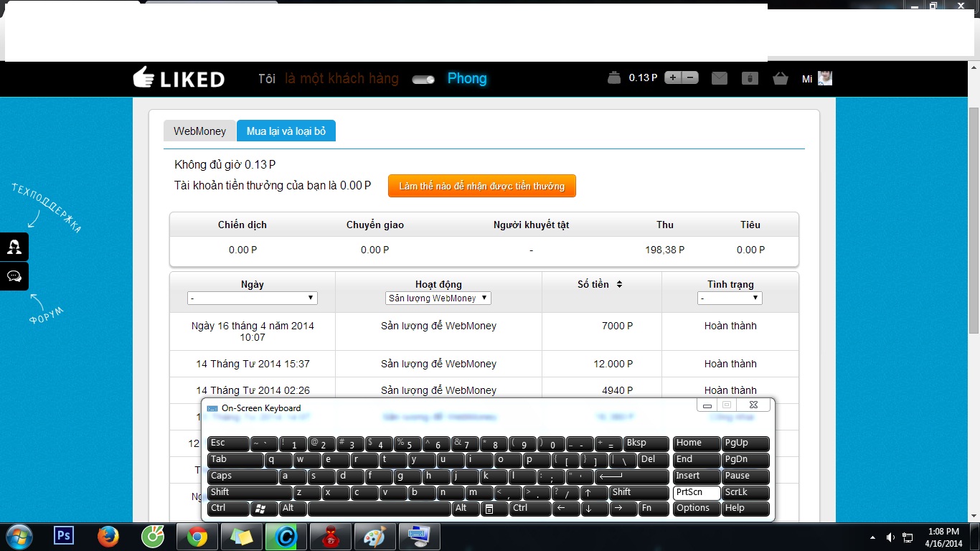Image resolution: width=980 pixels, height=551 pixels.
Task: Click the down arrow key on keyboard
Action: pos(594,509)
